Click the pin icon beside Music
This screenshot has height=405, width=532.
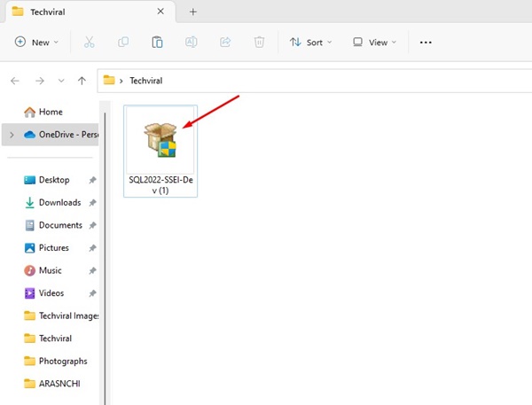[x=92, y=270]
